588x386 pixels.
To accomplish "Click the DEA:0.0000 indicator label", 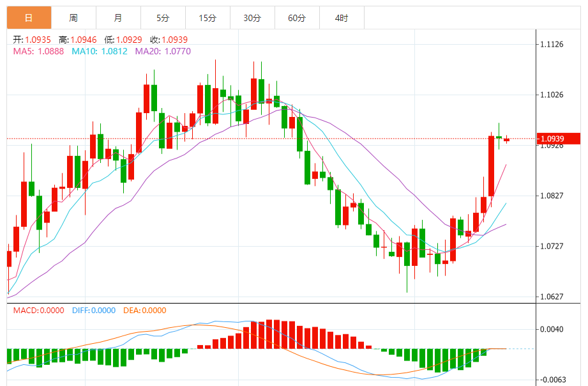I will [x=145, y=311].
